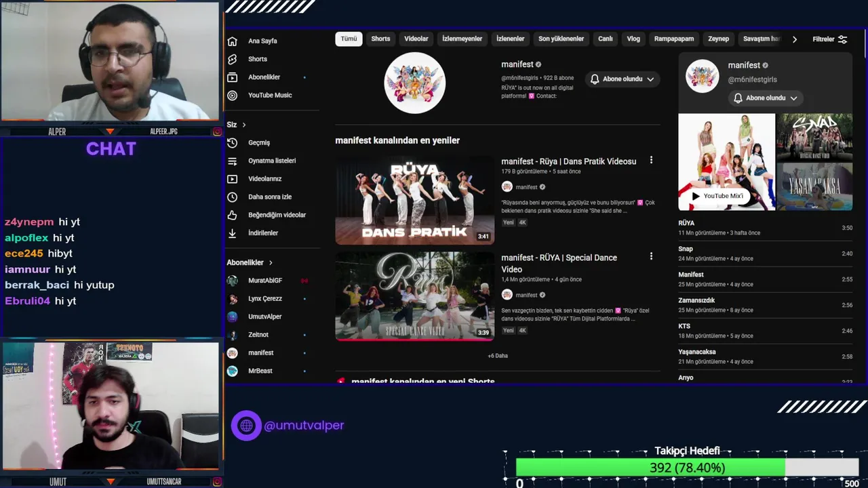868x488 pixels.
Task: Open manifest - Rüya Dans Pratik Videosu title
Action: 568,161
